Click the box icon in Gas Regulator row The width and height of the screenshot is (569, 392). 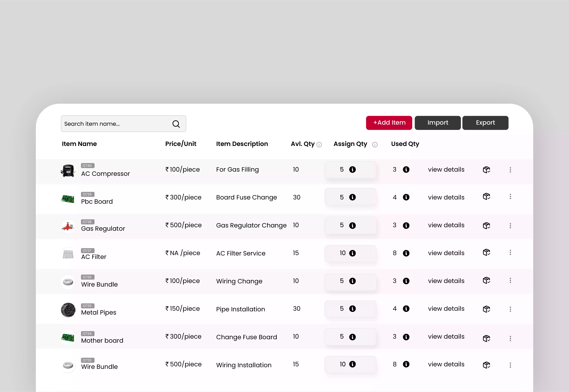coord(486,225)
